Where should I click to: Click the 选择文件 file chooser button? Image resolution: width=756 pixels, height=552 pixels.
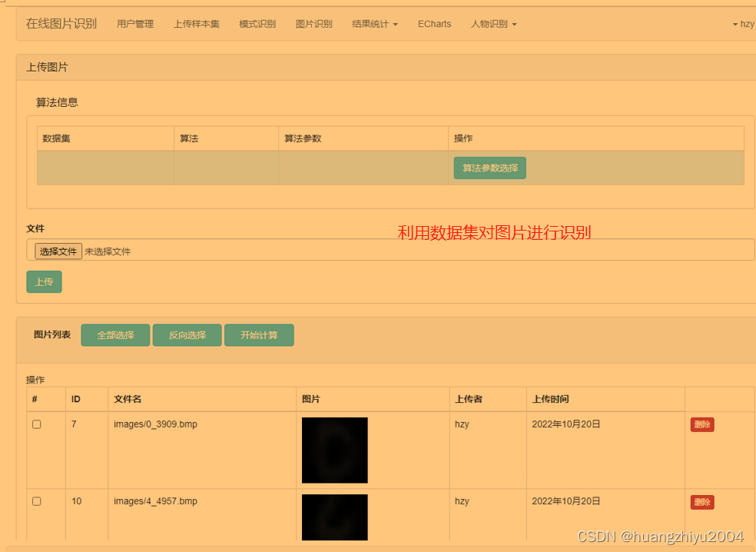pos(58,251)
